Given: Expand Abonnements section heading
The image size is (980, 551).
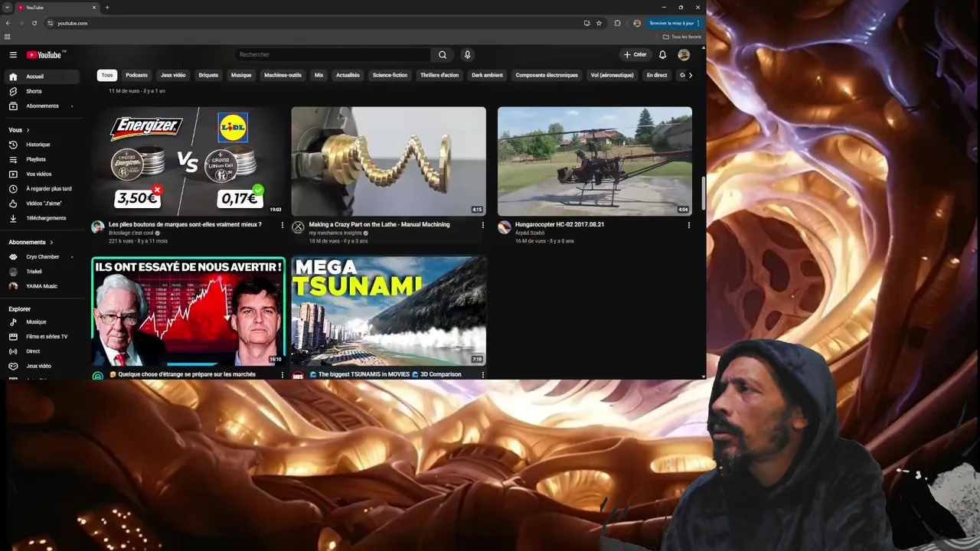Looking at the screenshot, I should coord(31,242).
